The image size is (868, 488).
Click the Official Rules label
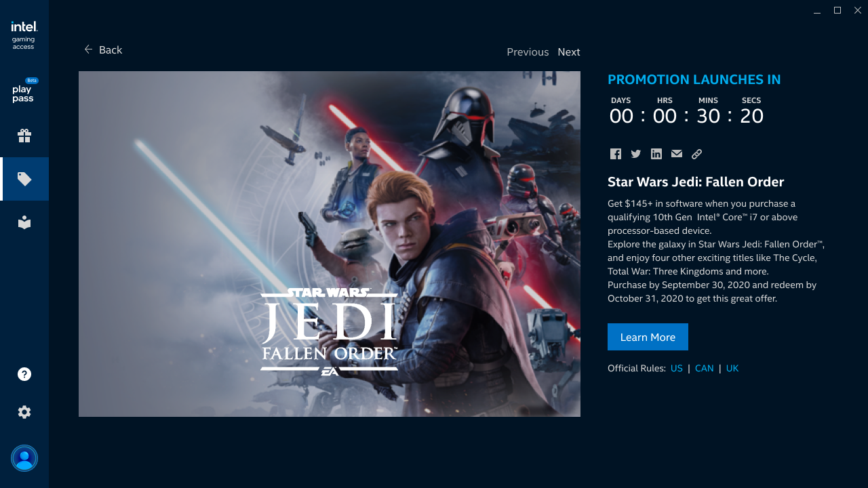point(637,368)
